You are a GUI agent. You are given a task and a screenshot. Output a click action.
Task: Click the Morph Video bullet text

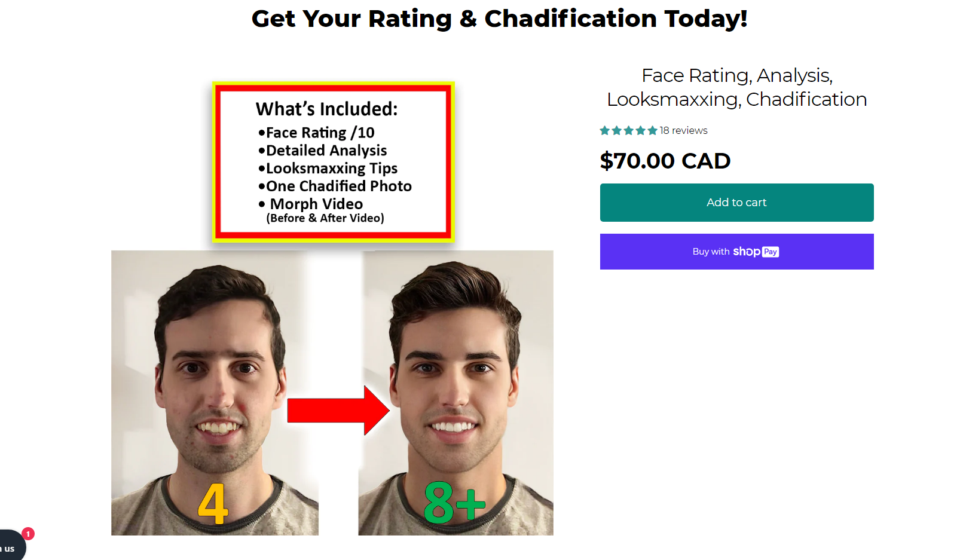coord(316,204)
